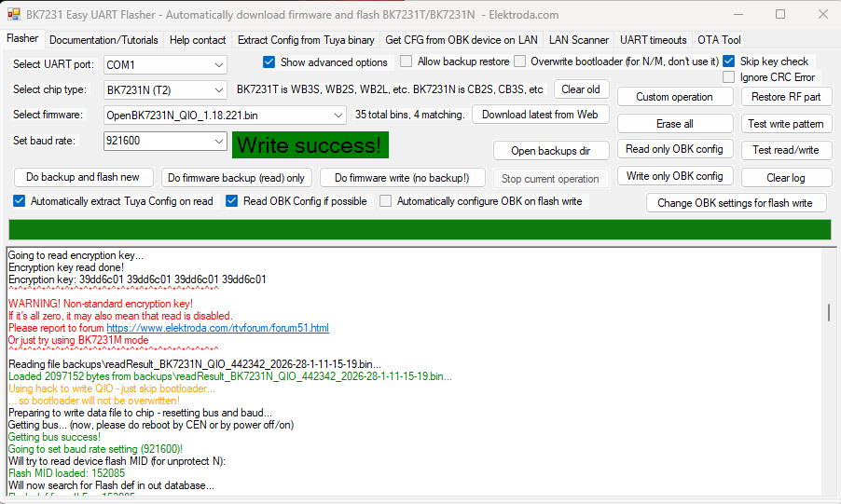Toggle Automatically extract Tuya Config on read
Image resolution: width=841 pixels, height=504 pixels.
[20, 201]
